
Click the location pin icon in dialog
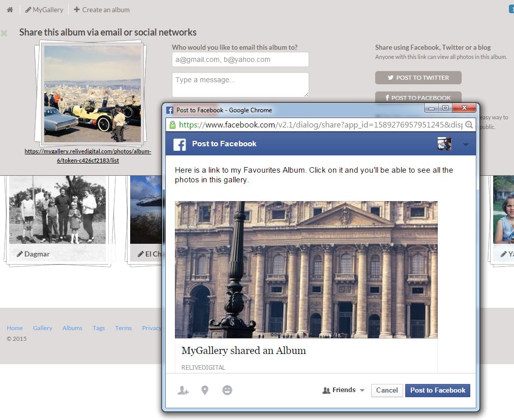[x=205, y=390]
